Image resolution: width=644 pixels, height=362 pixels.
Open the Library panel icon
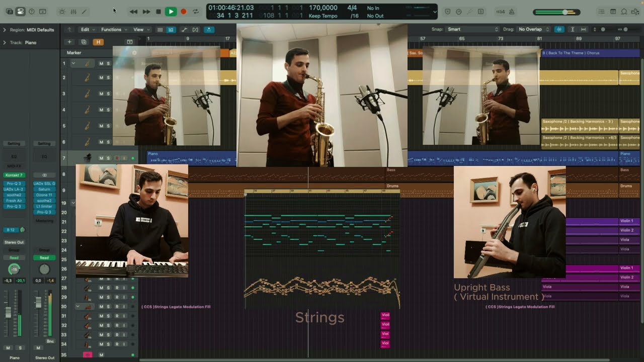coord(9,12)
